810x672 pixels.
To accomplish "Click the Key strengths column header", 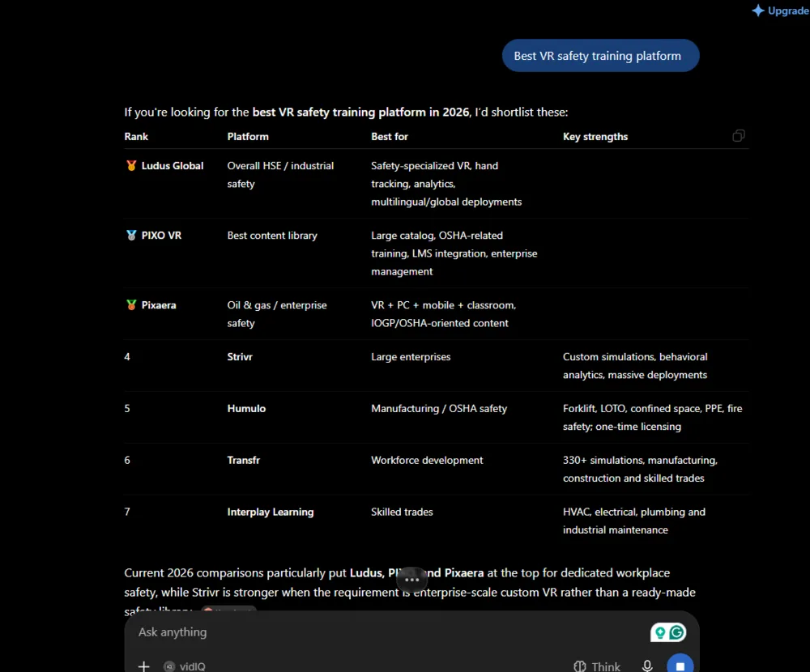I will tap(595, 136).
